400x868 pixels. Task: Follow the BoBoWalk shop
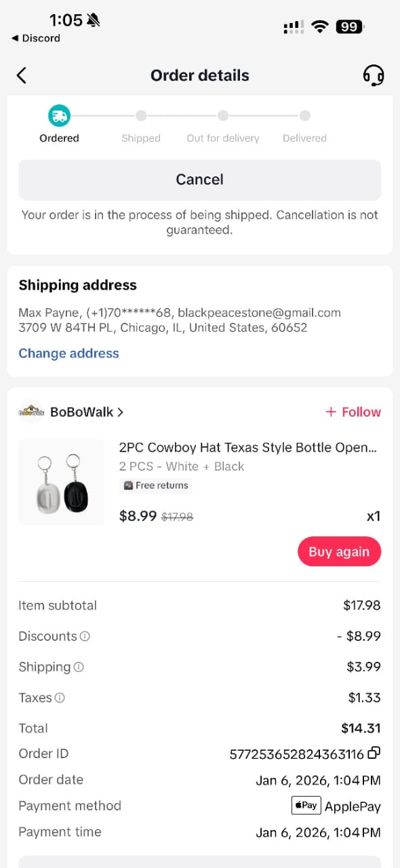(353, 412)
